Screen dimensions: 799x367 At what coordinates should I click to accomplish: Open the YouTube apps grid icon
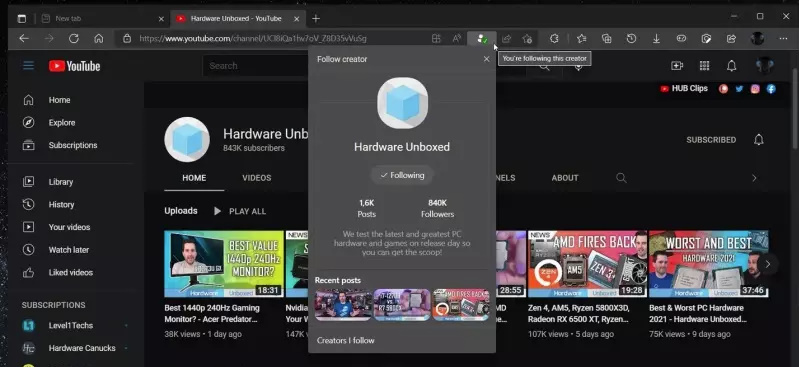tap(704, 66)
